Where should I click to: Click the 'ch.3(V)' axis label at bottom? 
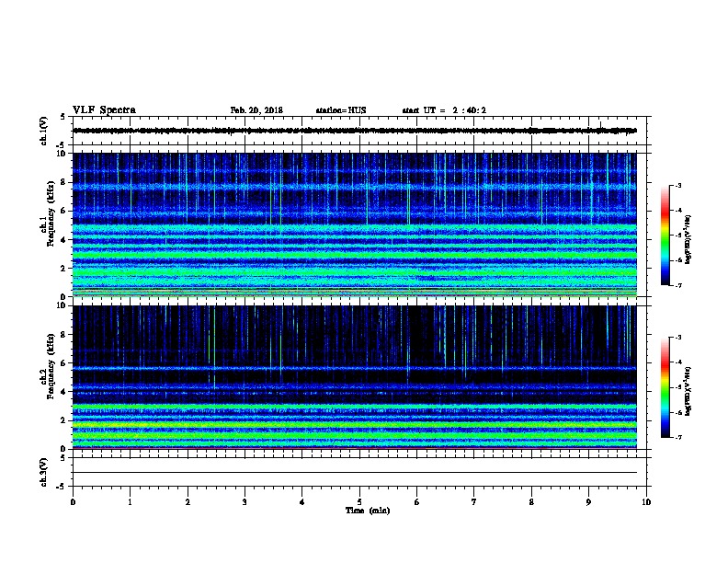point(43,472)
